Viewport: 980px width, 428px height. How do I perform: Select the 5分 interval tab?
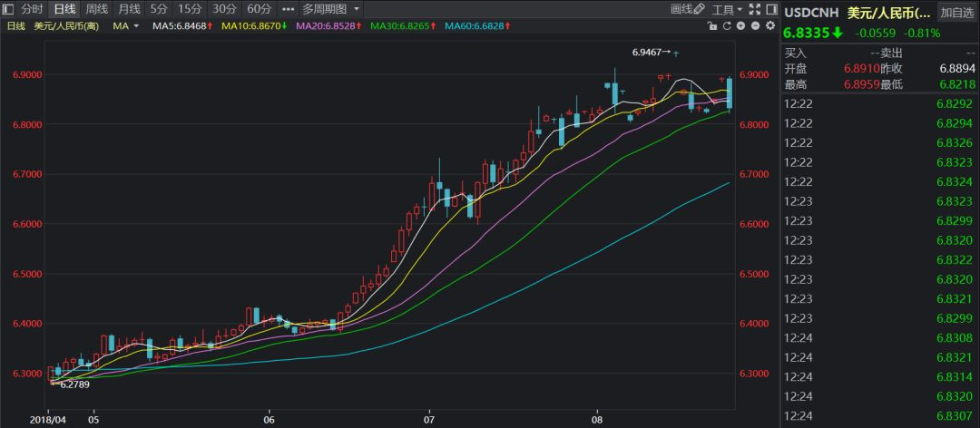(159, 9)
